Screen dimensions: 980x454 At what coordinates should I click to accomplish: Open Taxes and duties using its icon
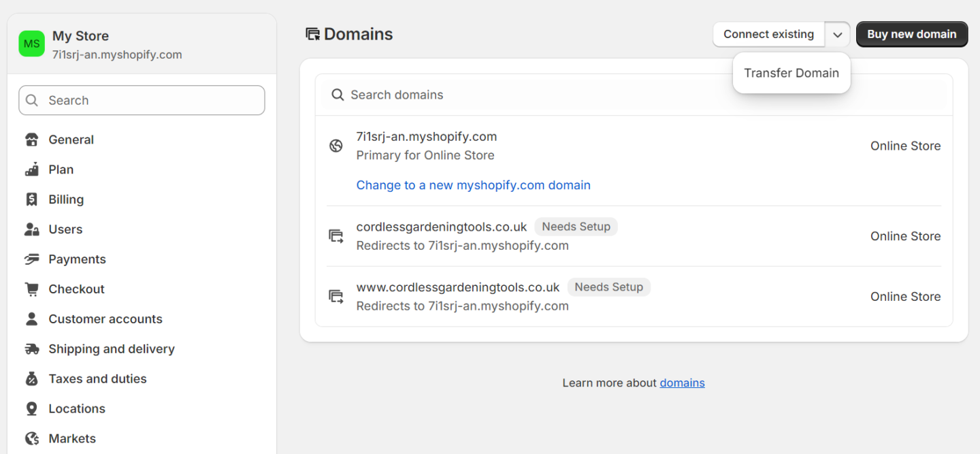coord(32,378)
